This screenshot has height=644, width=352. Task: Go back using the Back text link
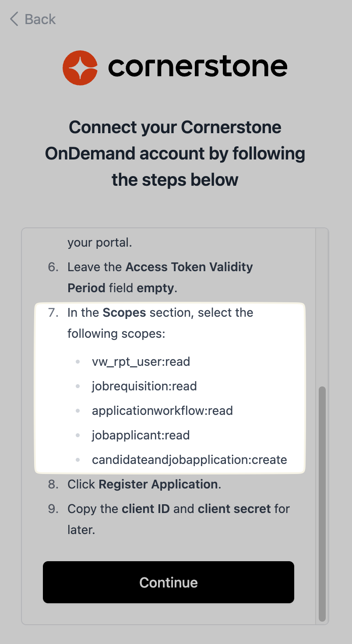pyautogui.click(x=40, y=19)
